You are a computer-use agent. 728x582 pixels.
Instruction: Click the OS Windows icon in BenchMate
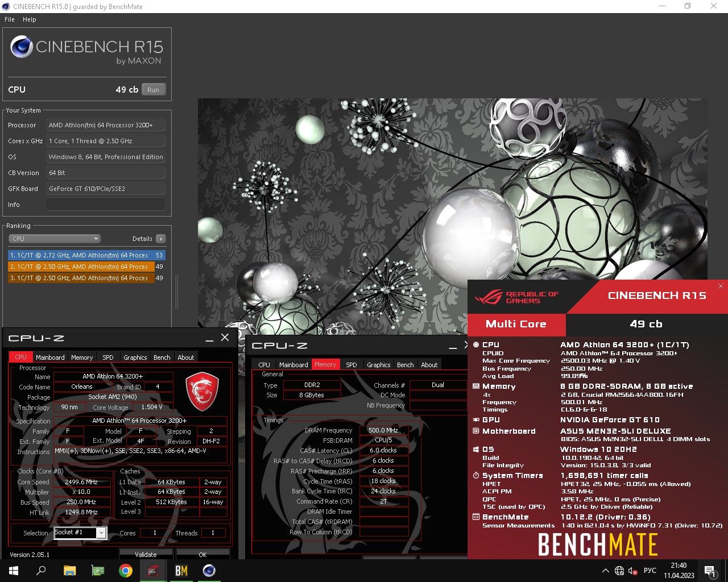[476, 449]
